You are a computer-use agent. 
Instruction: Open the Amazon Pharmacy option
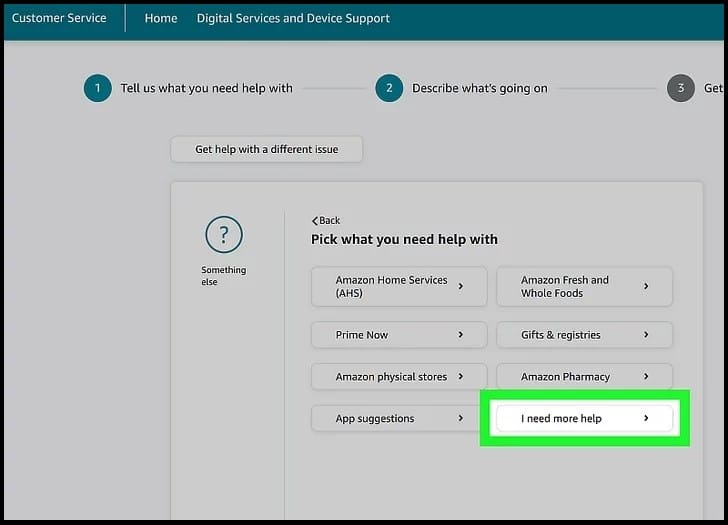[585, 376]
